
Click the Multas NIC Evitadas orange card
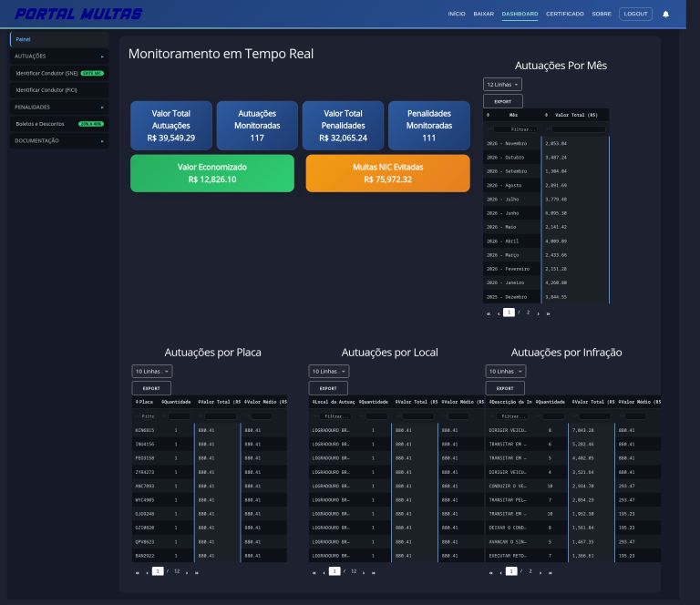387,173
